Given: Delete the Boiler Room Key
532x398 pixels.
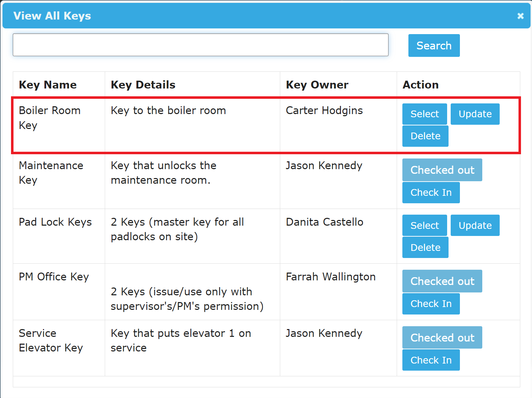Looking at the screenshot, I should tap(425, 136).
